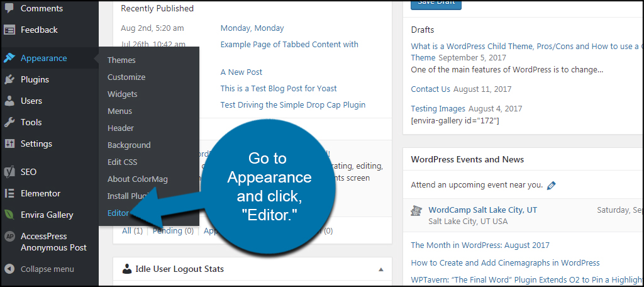Open The Month in WordPress: August 2017

pos(480,245)
